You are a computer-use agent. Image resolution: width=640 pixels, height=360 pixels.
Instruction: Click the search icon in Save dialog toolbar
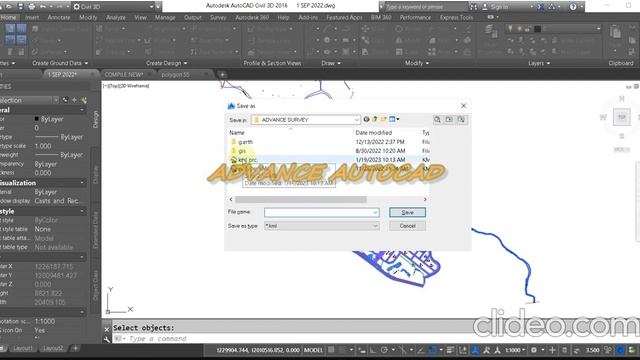[x=437, y=120]
